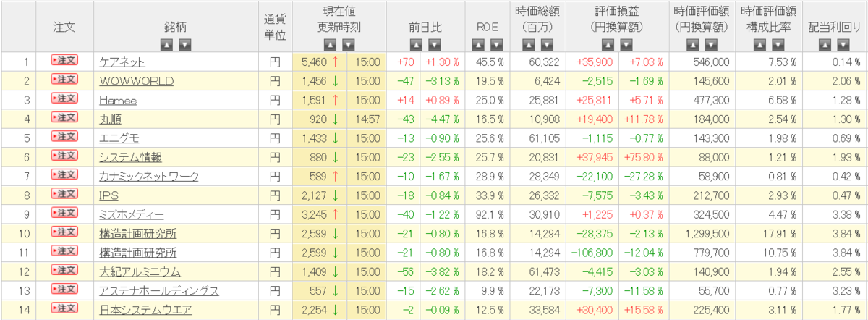Click 注文 button in the Hamee row
Image resolution: width=868 pixels, height=320 pixels.
(x=64, y=99)
